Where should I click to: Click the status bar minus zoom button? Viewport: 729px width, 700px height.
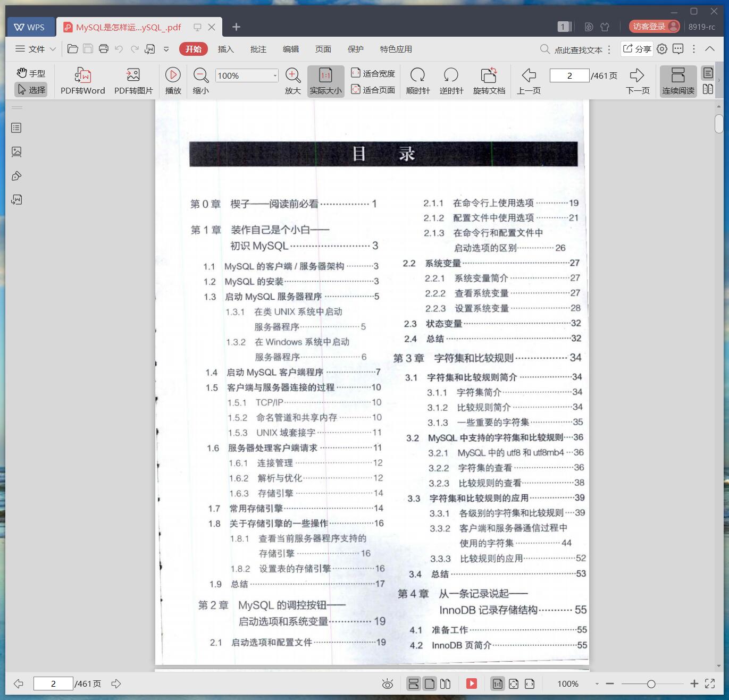click(610, 684)
